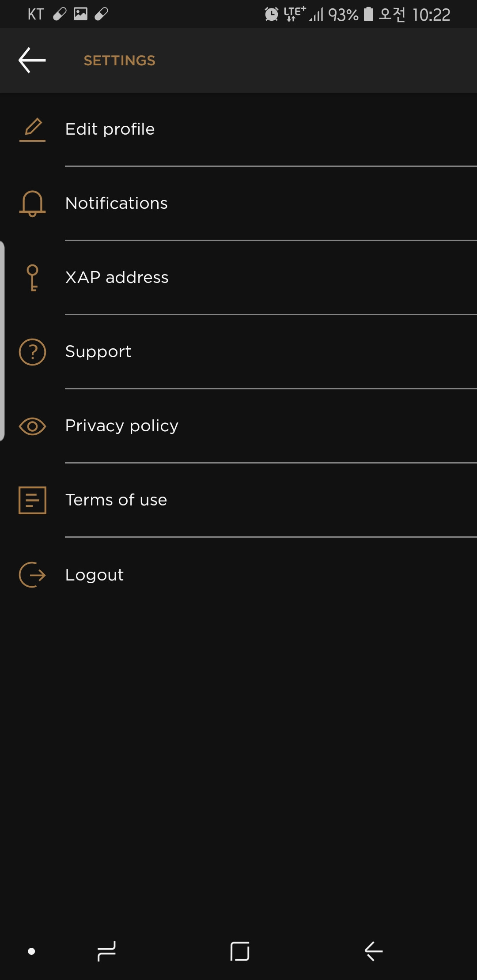Log out using the Logout label

point(95,575)
